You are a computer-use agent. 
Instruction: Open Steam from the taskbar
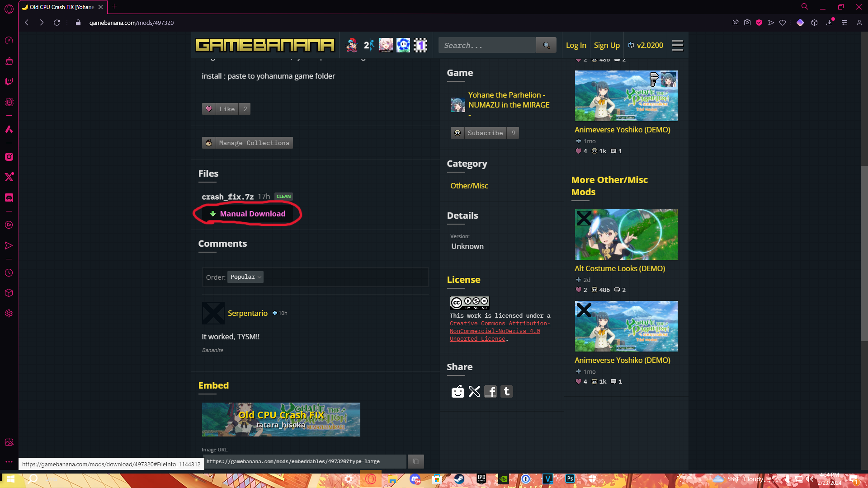point(459,479)
